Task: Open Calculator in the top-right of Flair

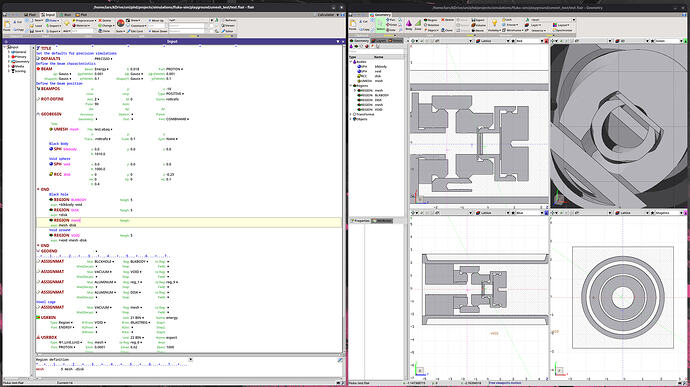Action: (326, 15)
